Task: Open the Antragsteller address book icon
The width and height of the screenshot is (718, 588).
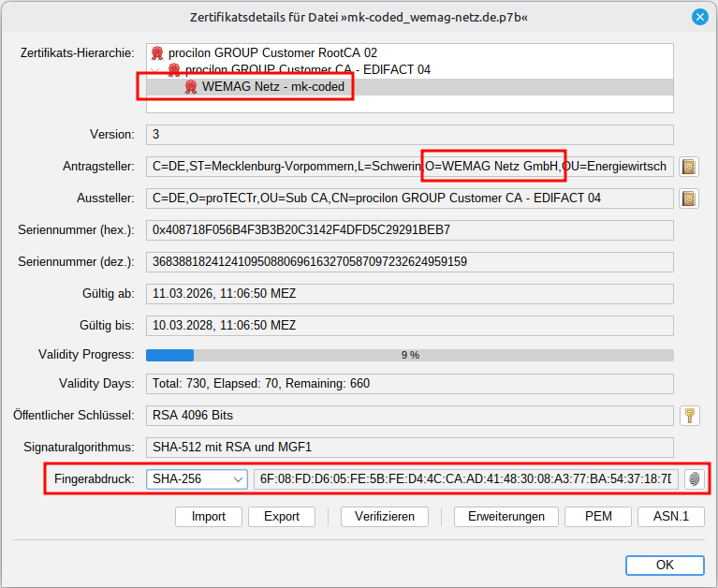Action: tap(689, 167)
